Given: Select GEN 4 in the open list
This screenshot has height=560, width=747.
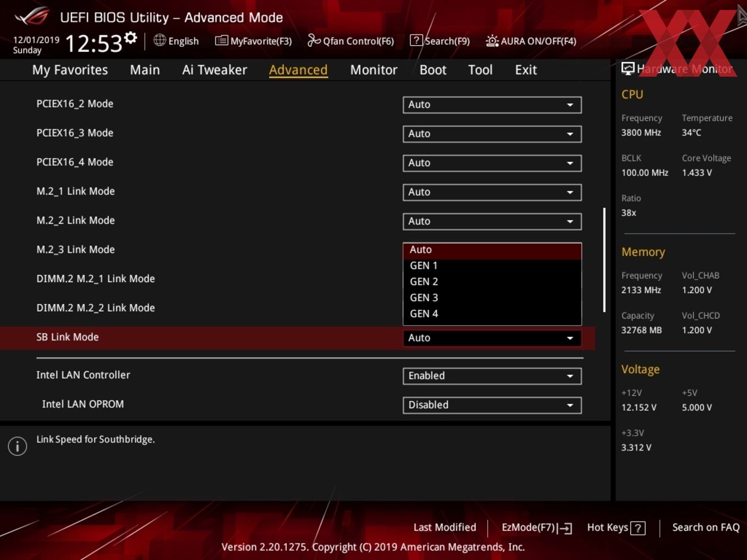Looking at the screenshot, I should [x=492, y=313].
